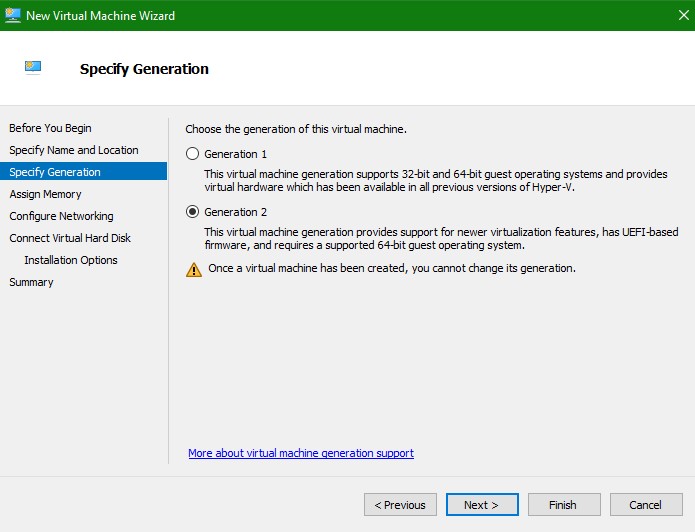Click the yellow warning triangle icon
695x532 pixels.
(x=194, y=269)
